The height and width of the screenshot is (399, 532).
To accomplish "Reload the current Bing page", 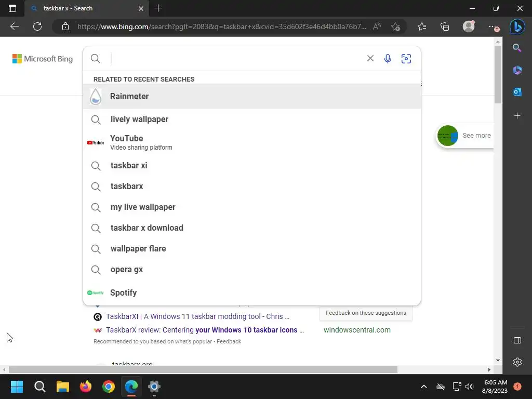I will click(37, 26).
